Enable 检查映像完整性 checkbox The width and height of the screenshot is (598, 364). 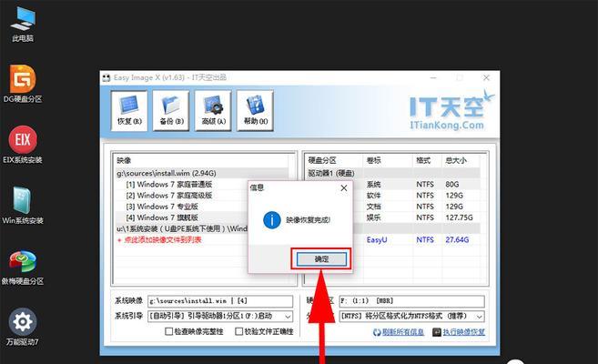pos(169,331)
